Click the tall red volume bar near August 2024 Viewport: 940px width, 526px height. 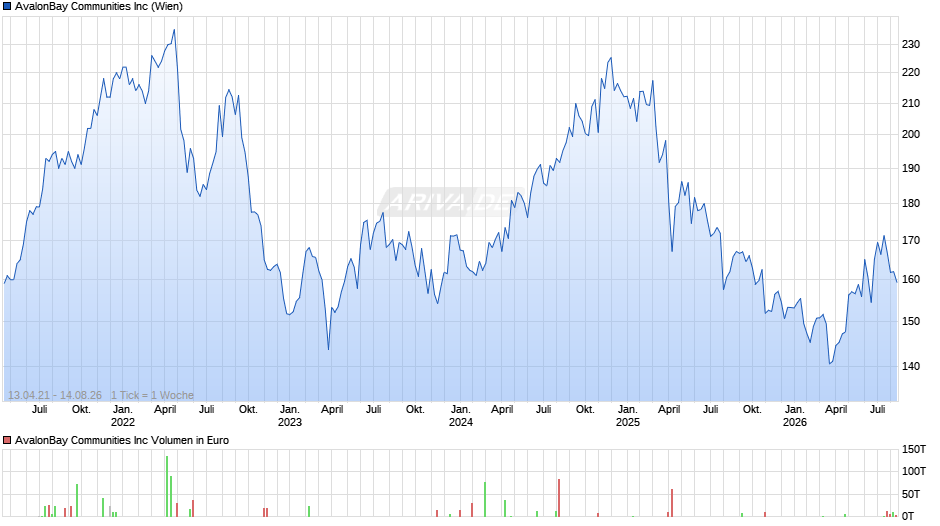pos(559,498)
